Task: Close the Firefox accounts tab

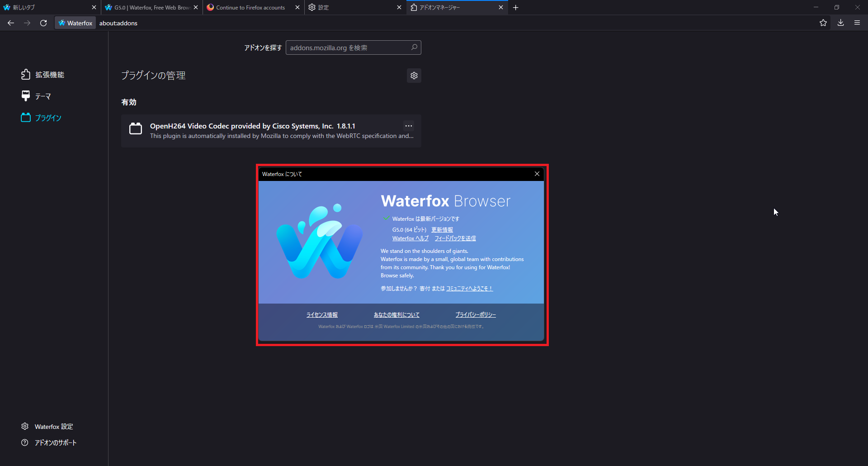Action: pyautogui.click(x=297, y=7)
